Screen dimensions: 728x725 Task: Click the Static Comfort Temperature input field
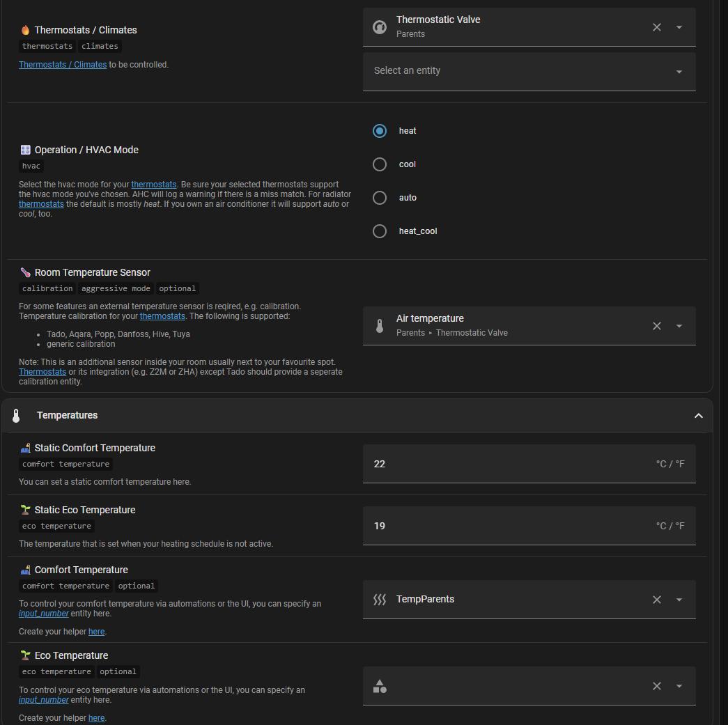tap(509, 464)
